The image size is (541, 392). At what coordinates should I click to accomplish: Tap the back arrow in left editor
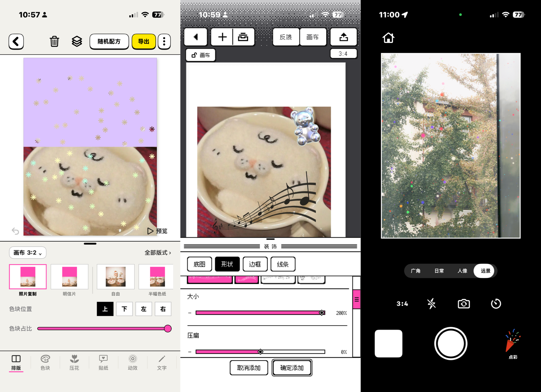[16, 41]
